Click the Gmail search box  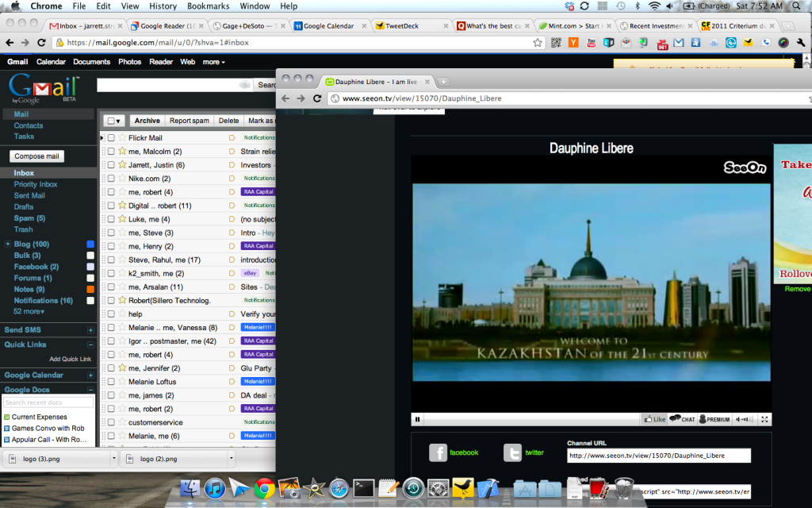(x=174, y=84)
